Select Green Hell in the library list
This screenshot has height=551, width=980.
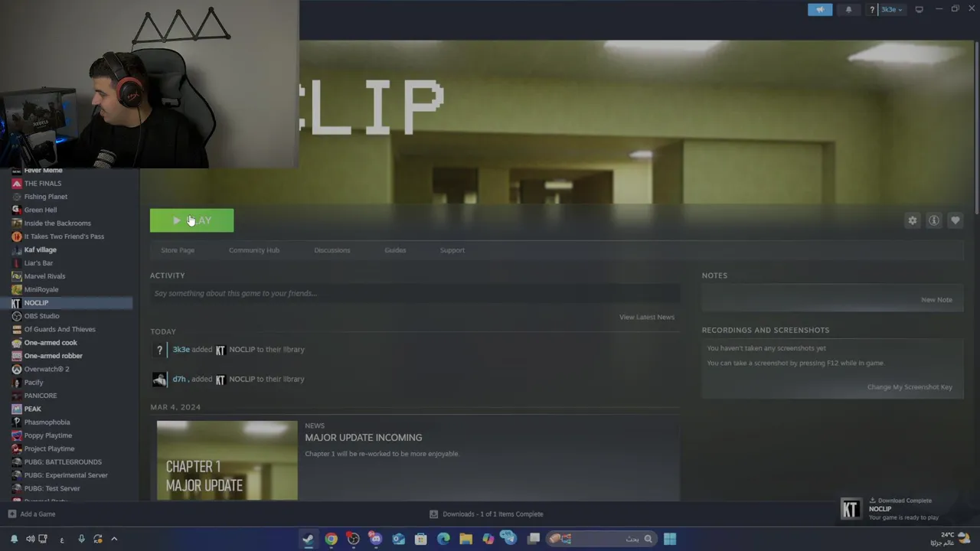(x=41, y=210)
